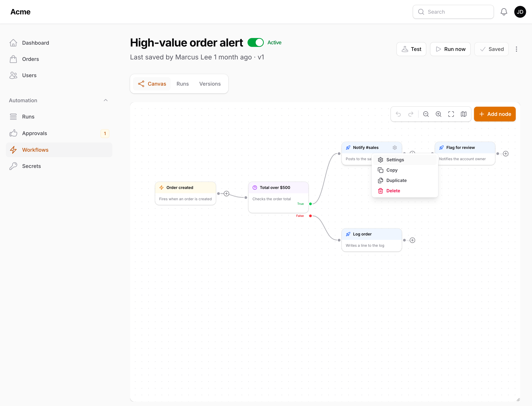Click the undo arrow in canvas toolbar
Screen dimensions: 532x406
pos(398,114)
